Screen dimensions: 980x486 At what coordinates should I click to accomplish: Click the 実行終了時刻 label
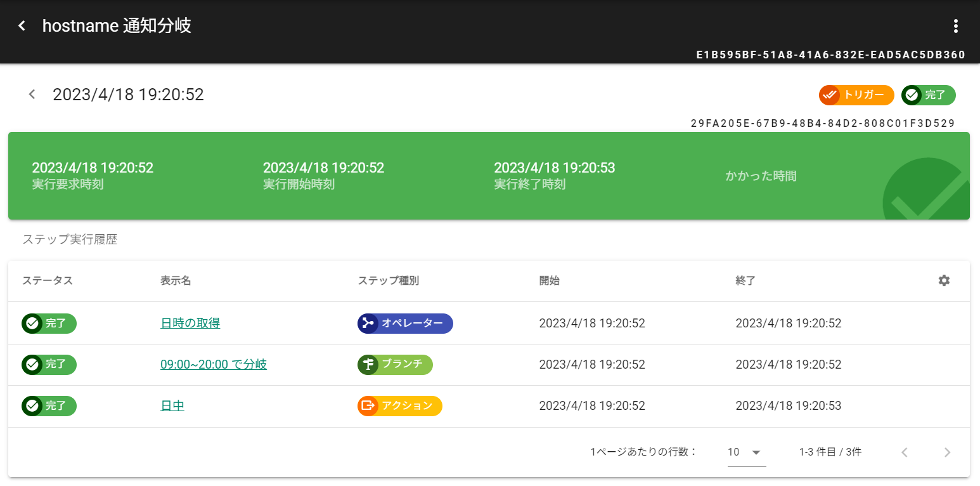coord(530,185)
